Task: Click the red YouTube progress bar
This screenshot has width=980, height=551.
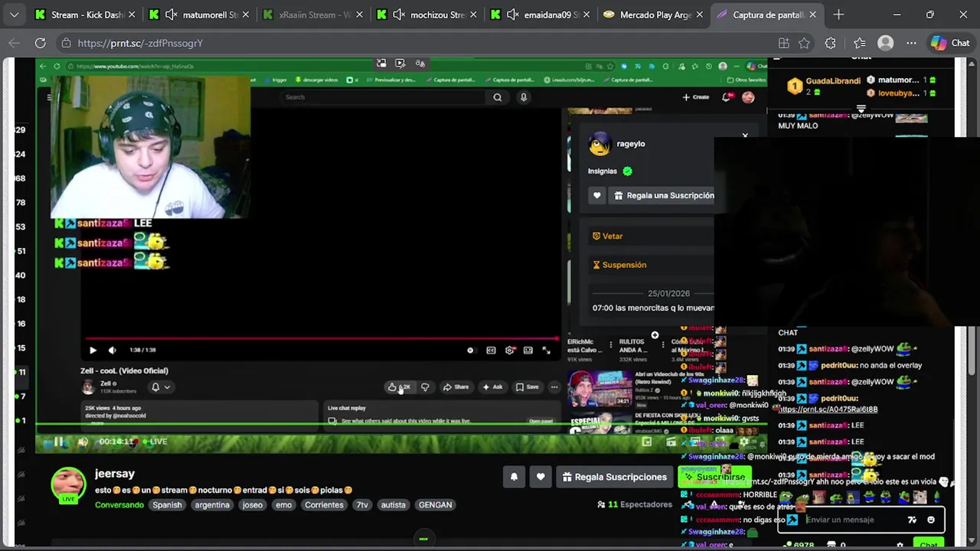Action: 322,337
